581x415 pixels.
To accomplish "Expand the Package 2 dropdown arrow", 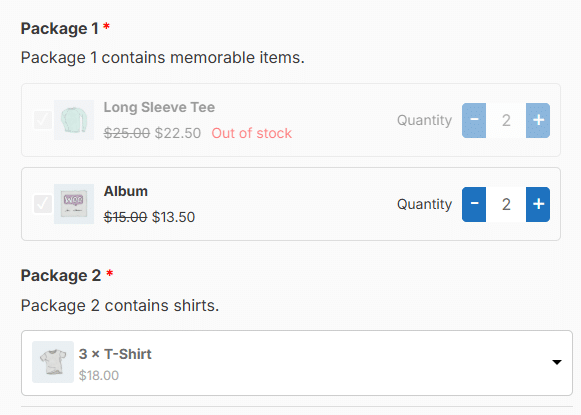I will coord(557,362).
